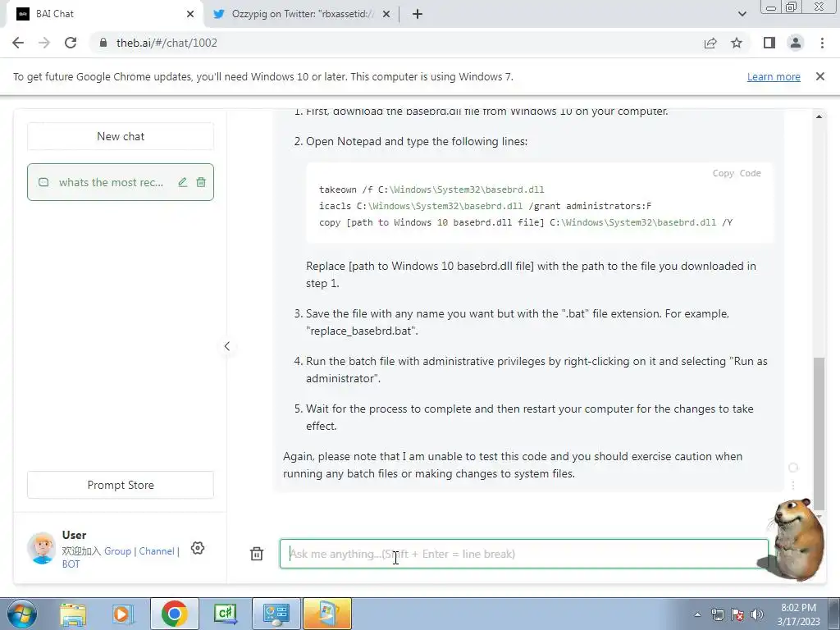Open the highlighted taskbar program icon
The height and width of the screenshot is (630, 840).
(x=327, y=614)
